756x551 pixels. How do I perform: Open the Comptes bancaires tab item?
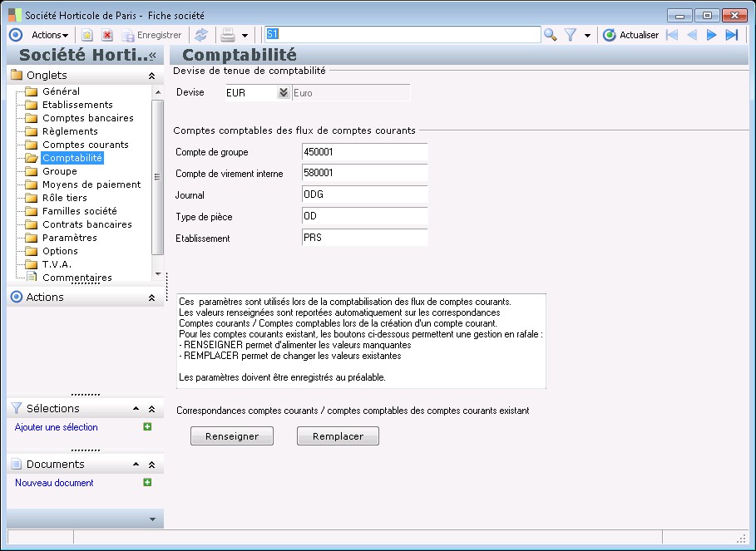[87, 118]
